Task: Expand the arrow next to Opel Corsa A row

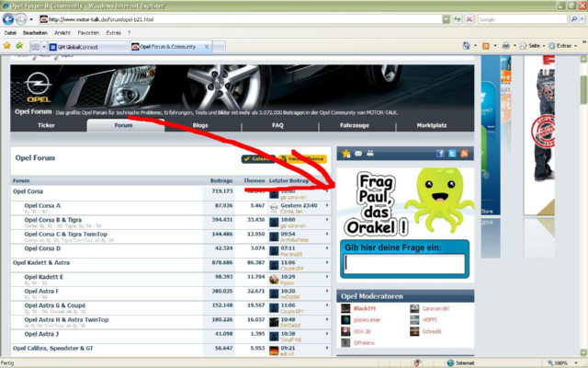Action: [327, 206]
